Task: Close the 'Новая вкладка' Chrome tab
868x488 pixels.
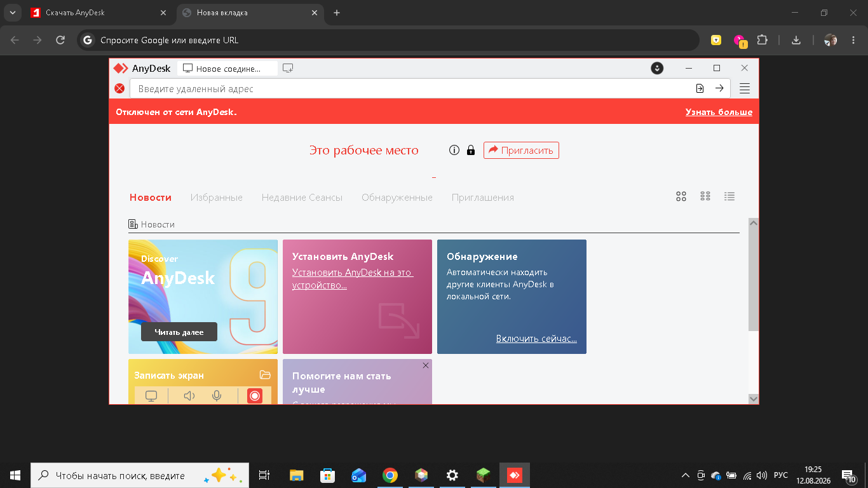Action: coord(314,13)
